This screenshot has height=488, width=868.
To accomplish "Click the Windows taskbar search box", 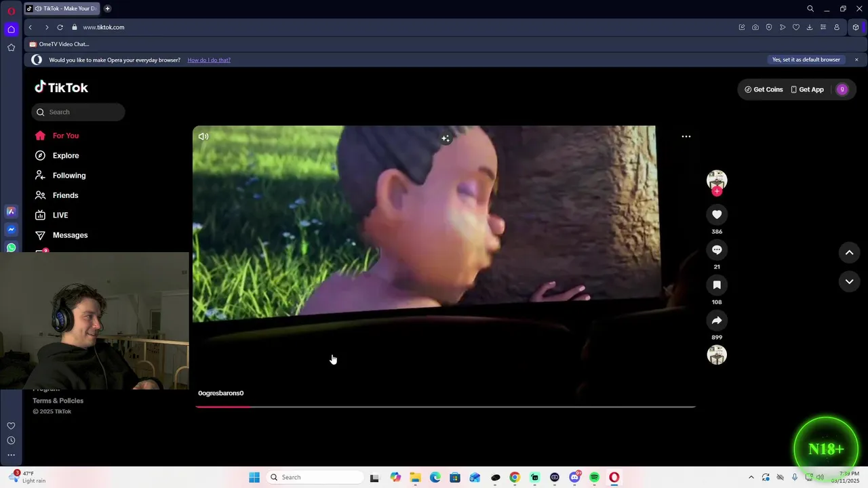I will pyautogui.click(x=314, y=477).
